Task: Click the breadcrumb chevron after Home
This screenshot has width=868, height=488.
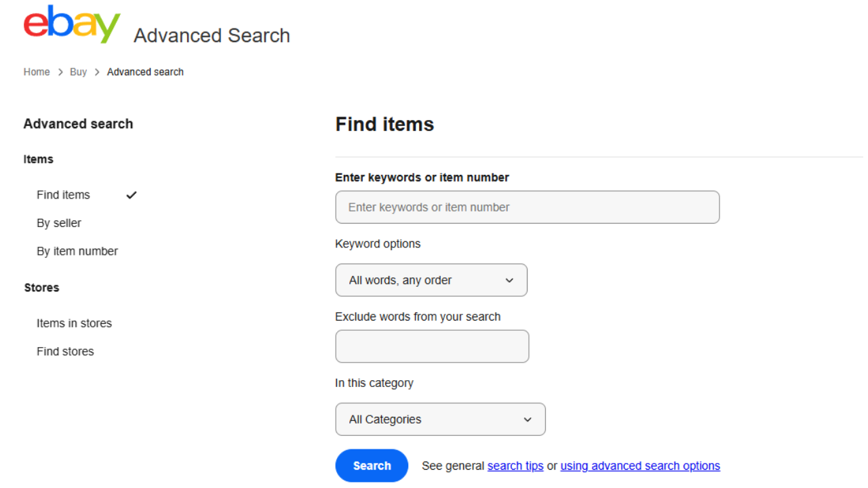Action: (60, 72)
